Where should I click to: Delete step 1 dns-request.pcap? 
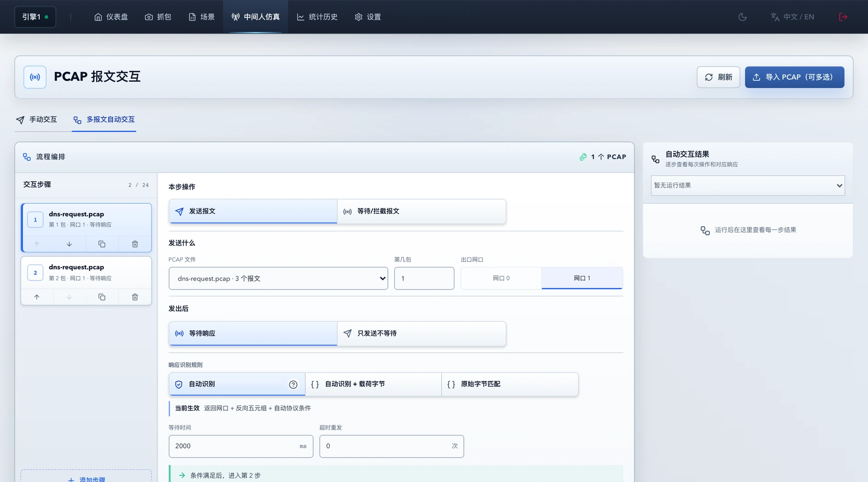[135, 244]
